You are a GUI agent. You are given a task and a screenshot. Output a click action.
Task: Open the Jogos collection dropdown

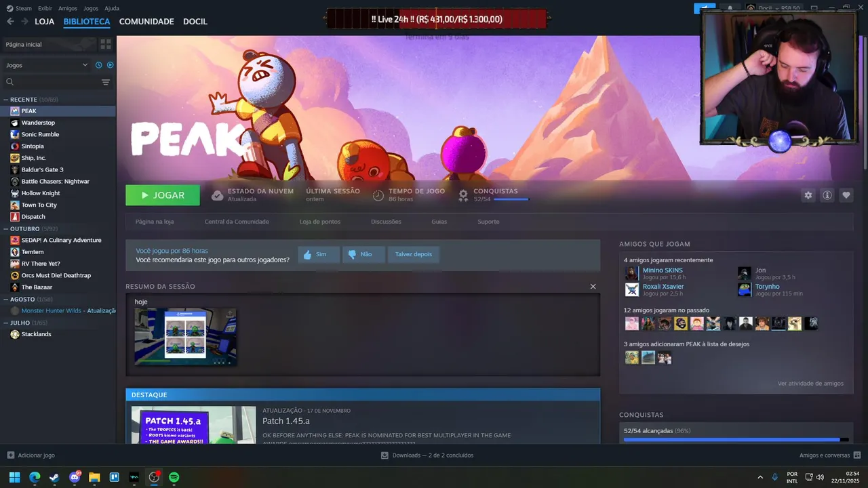point(47,65)
